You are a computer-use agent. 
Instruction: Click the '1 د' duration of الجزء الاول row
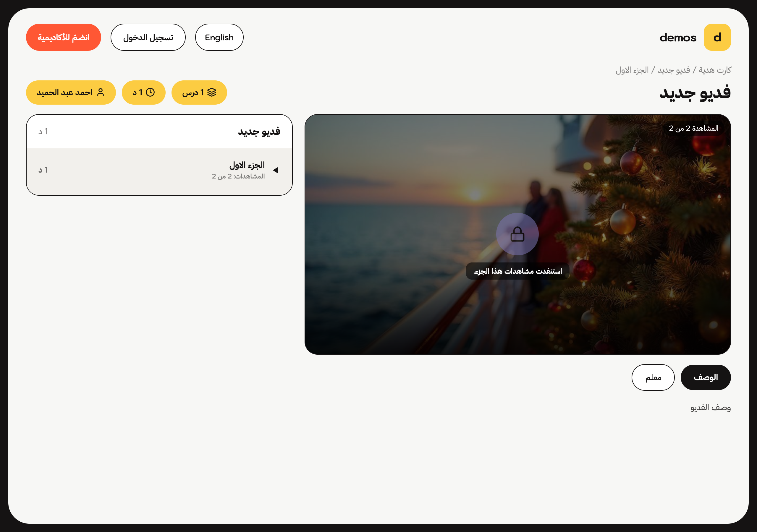click(x=43, y=170)
